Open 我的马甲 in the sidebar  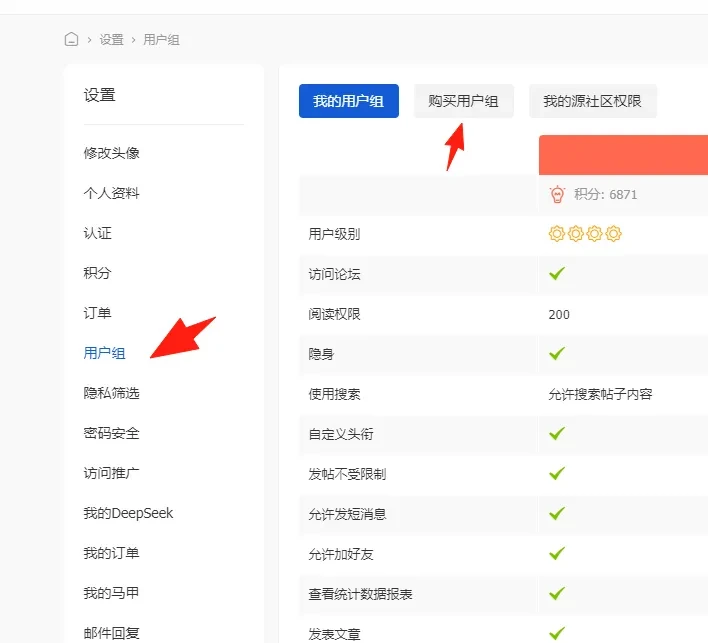pos(111,593)
